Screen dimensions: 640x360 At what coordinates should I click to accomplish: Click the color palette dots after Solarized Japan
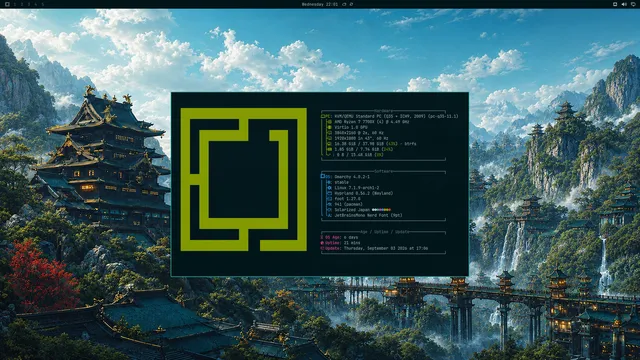(x=381, y=210)
